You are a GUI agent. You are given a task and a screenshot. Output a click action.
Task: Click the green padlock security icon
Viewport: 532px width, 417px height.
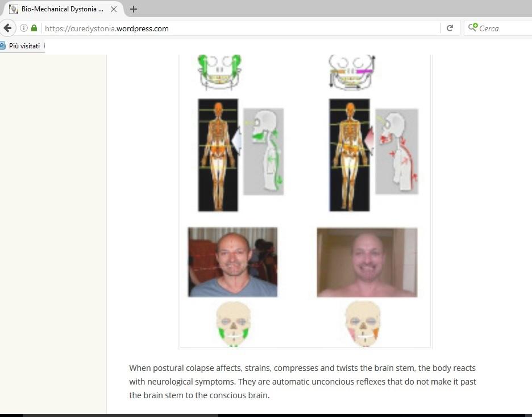(34, 28)
